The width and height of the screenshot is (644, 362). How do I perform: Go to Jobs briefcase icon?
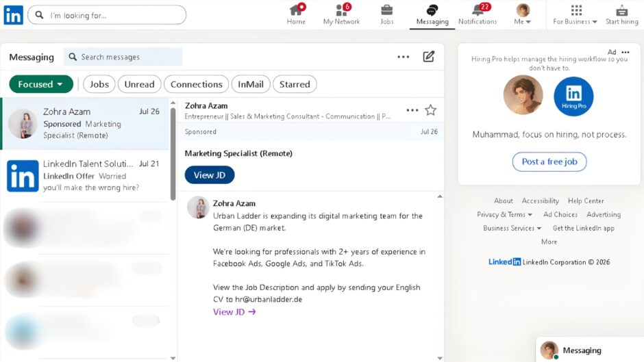point(386,15)
